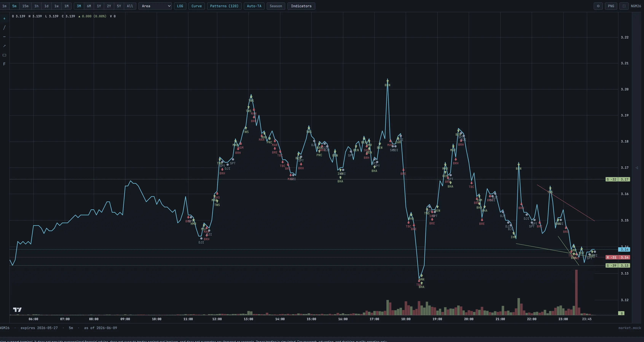Click the market.mock footer text
644x342 pixels.
[x=630, y=328]
